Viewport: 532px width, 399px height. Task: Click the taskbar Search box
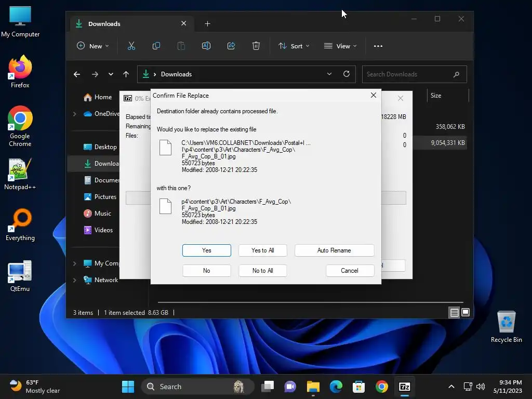coord(197,387)
